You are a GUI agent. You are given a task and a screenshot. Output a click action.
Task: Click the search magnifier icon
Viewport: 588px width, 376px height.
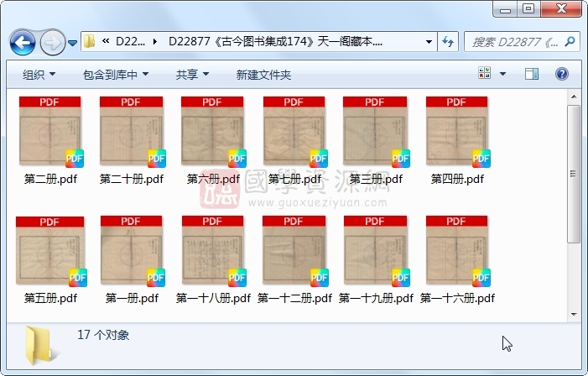570,41
